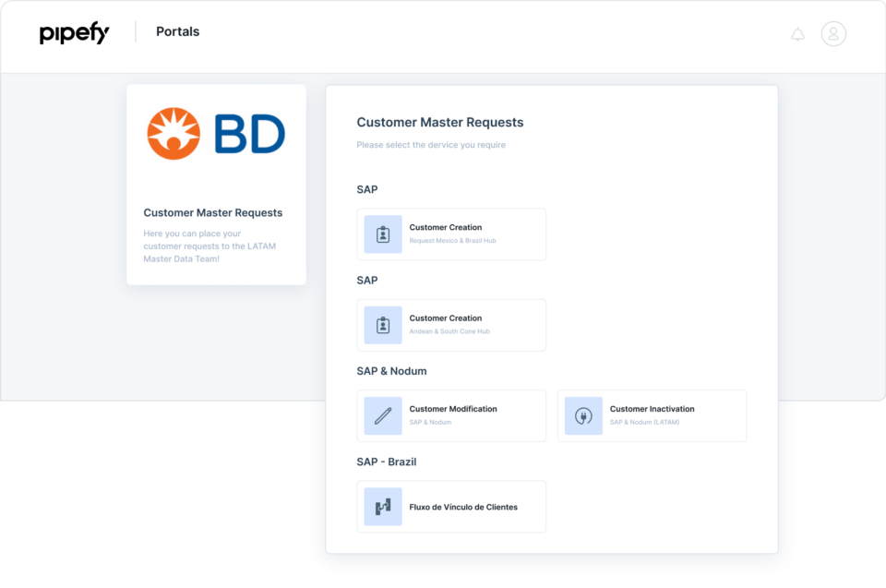Click the BD company logo
886x588 pixels.
point(216,133)
